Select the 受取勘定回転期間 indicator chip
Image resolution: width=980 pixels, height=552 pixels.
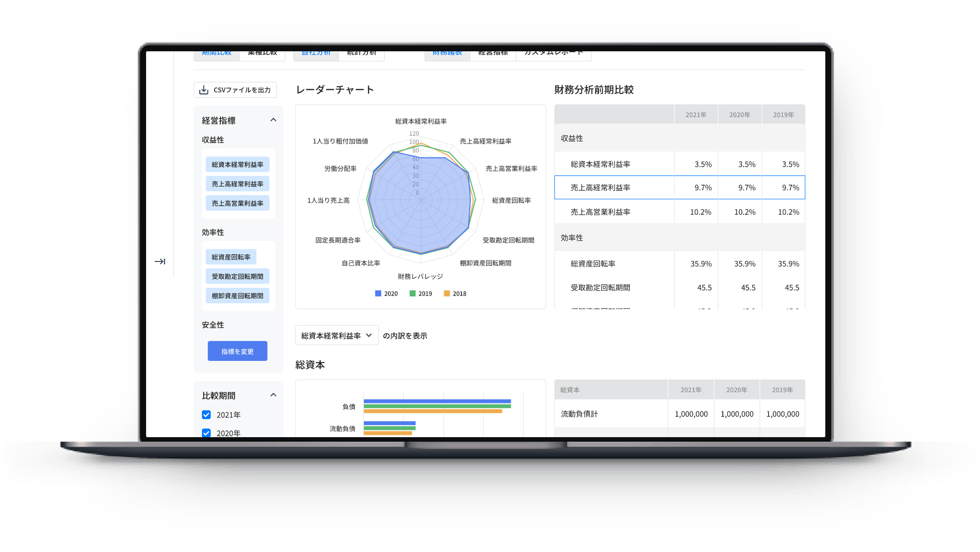[237, 276]
